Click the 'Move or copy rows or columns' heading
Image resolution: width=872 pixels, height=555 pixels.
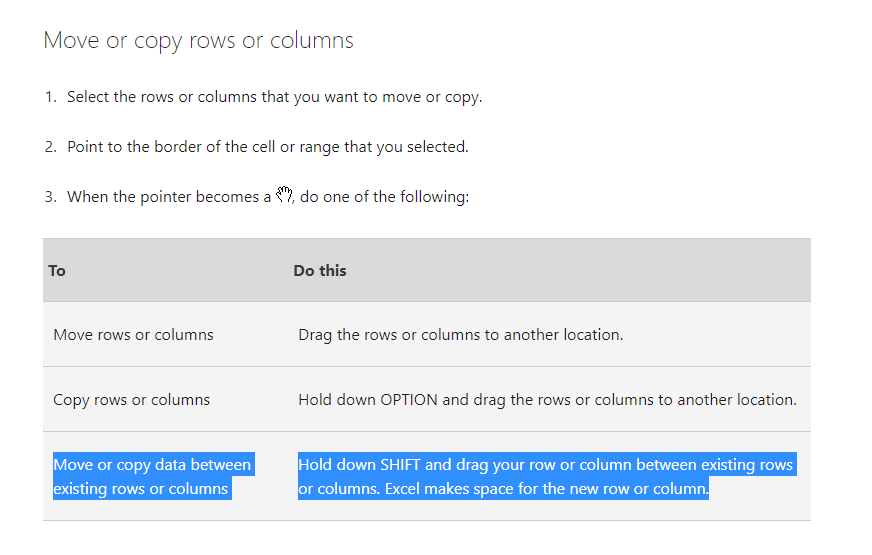point(198,41)
